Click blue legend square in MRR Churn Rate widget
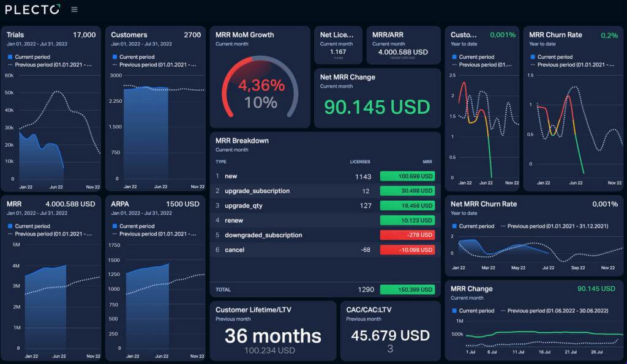This screenshot has width=627, height=364. click(533, 57)
